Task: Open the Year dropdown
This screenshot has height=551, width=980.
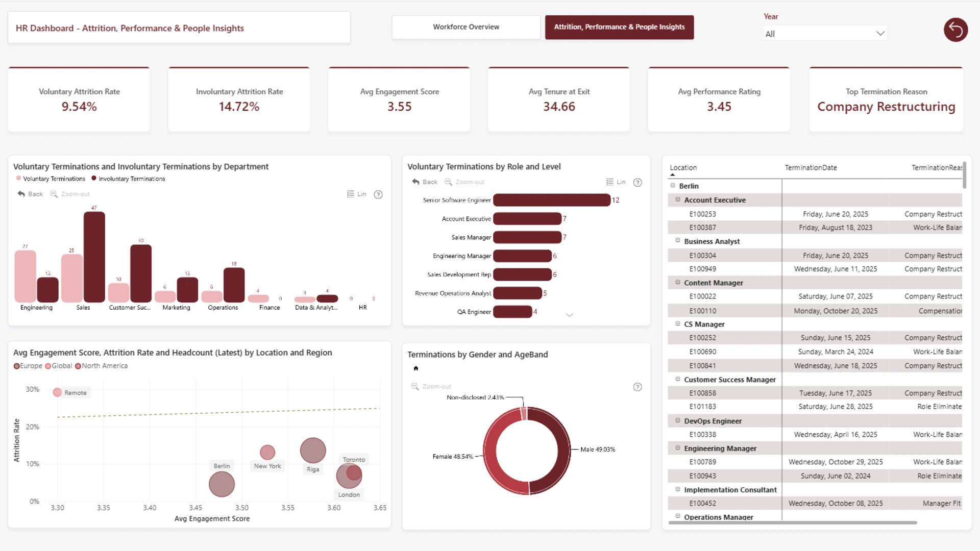Action: coord(825,34)
